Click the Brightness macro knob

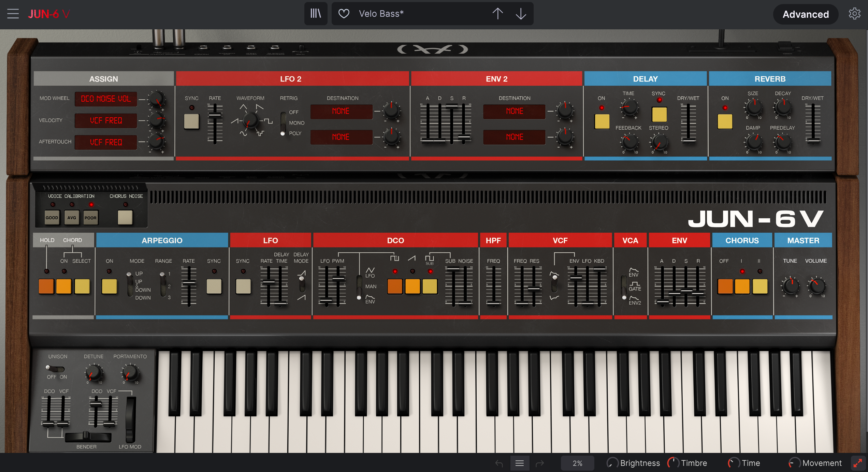point(612,463)
